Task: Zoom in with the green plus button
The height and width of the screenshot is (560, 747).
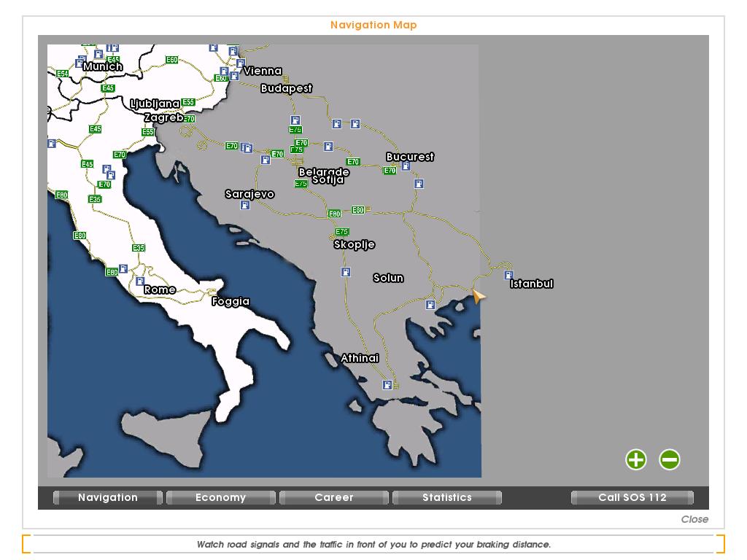Action: pos(636,459)
